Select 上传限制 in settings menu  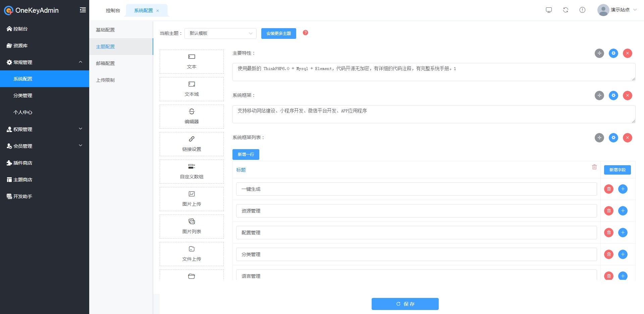pos(121,80)
